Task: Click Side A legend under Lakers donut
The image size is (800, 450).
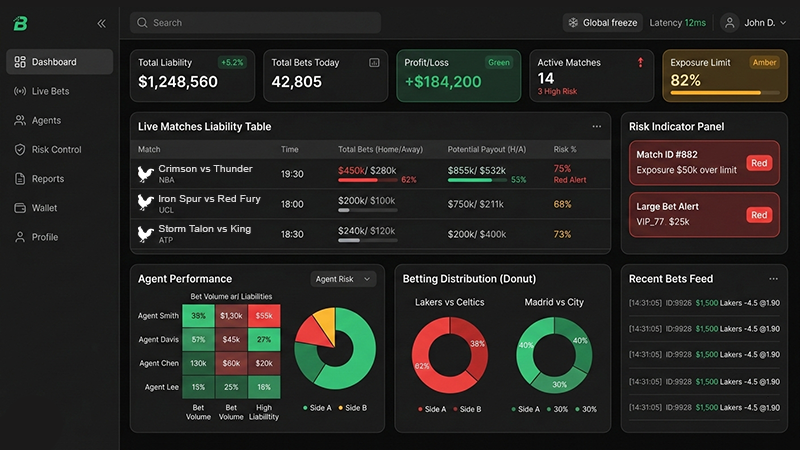Action: pyautogui.click(x=432, y=409)
